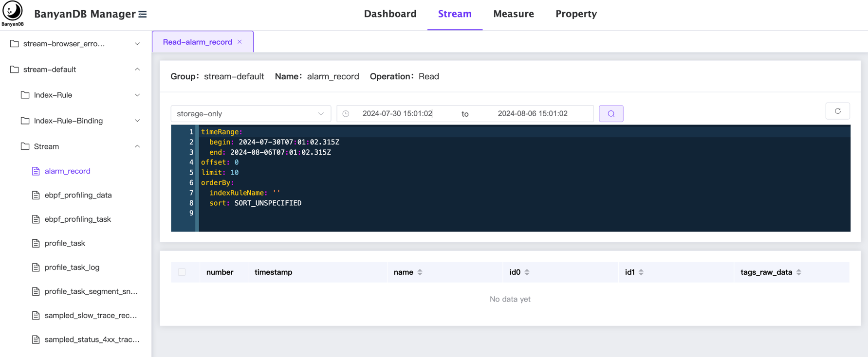Open the Measure tab

[513, 14]
